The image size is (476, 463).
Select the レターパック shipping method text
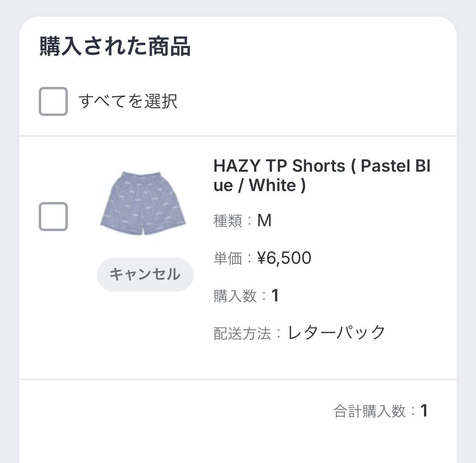pos(337,333)
